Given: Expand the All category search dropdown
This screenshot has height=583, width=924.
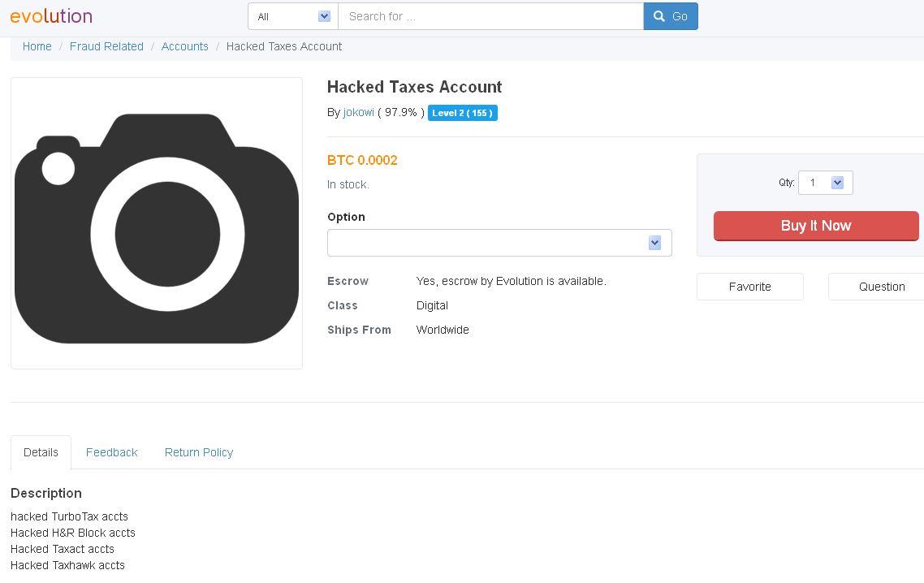Looking at the screenshot, I should (x=293, y=16).
